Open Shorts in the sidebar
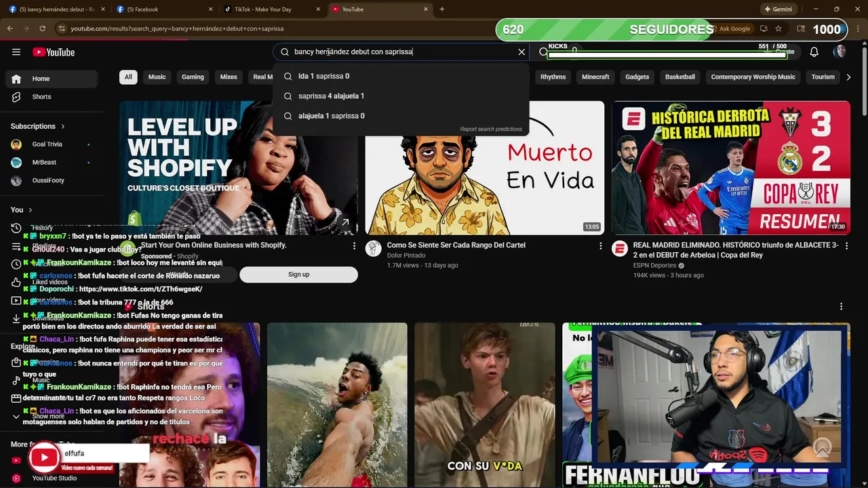Screen dimensions: 868x488 pyautogui.click(x=53, y=97)
